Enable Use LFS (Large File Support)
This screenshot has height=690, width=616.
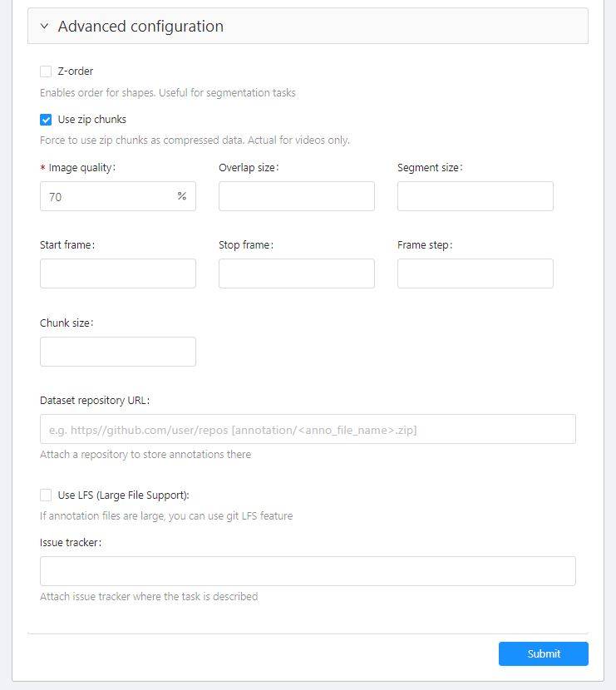[x=46, y=495]
